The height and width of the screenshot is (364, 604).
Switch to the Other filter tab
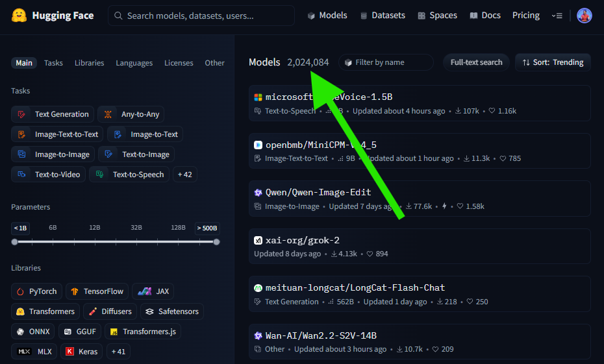click(x=214, y=63)
